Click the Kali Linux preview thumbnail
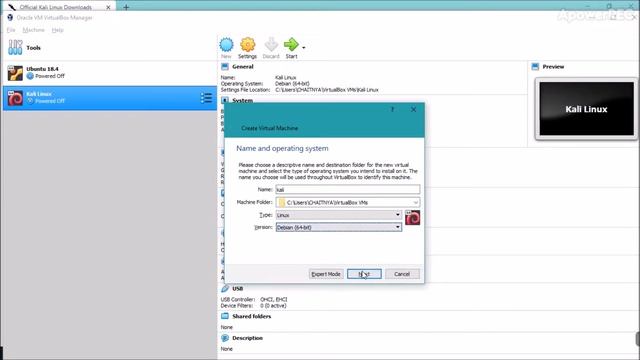 pos(587,109)
